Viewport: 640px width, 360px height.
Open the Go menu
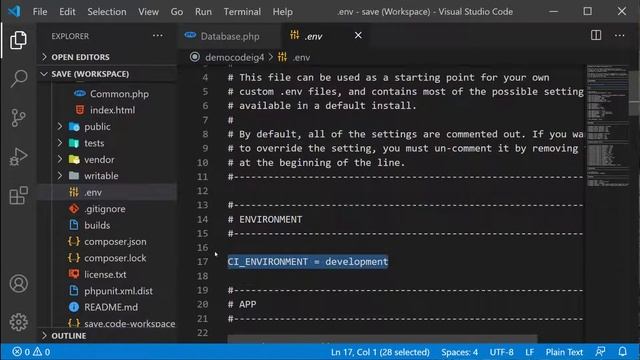point(177,11)
